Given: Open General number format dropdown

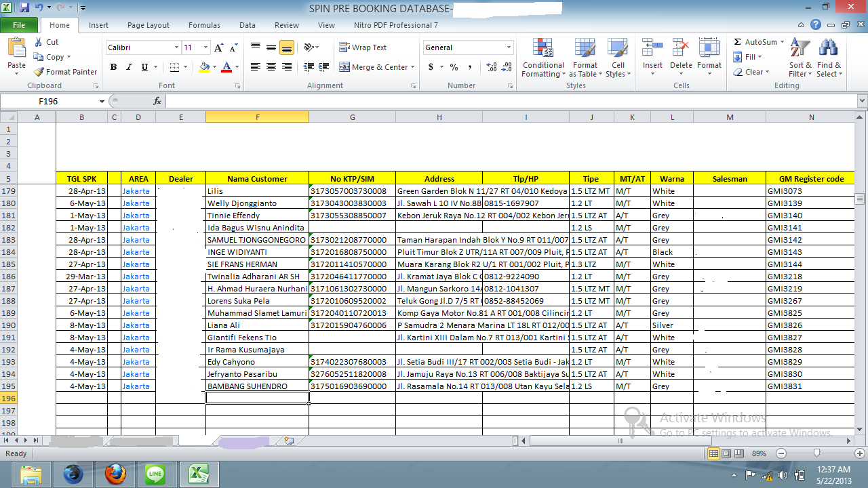Looking at the screenshot, I should (x=509, y=47).
